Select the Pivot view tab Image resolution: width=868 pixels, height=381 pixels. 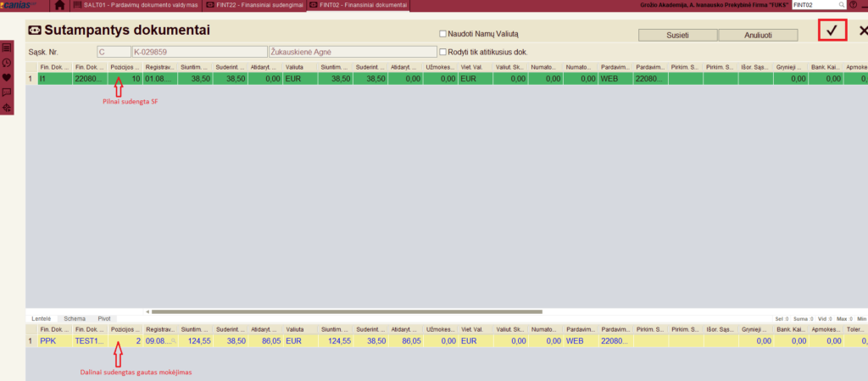[x=104, y=318]
